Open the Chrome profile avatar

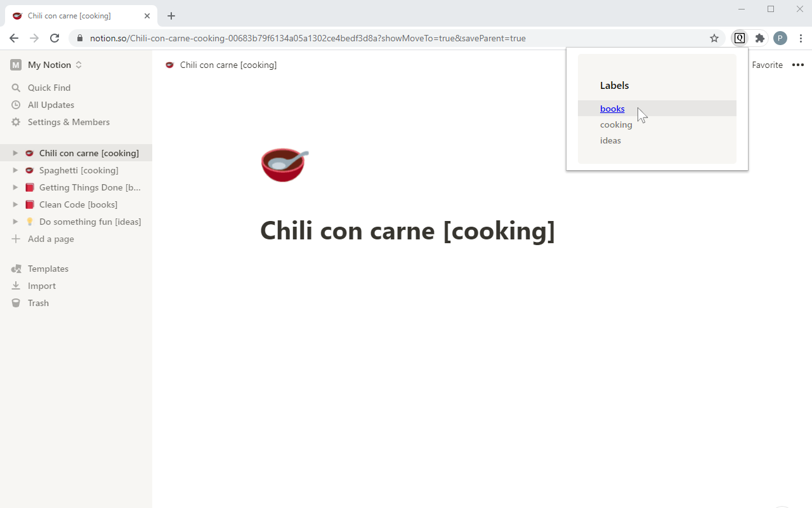[780, 38]
